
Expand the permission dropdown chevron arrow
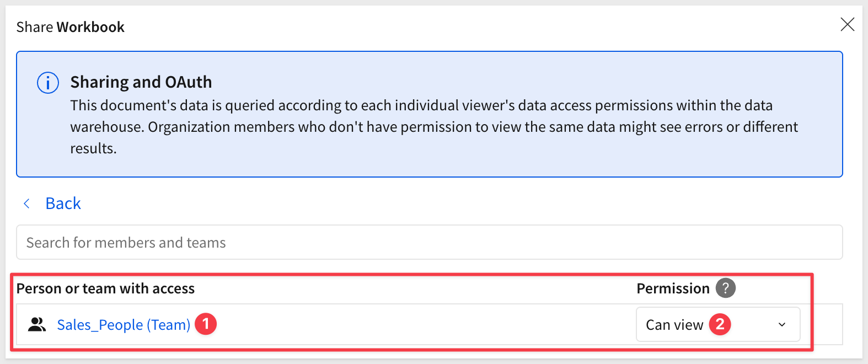(x=781, y=324)
